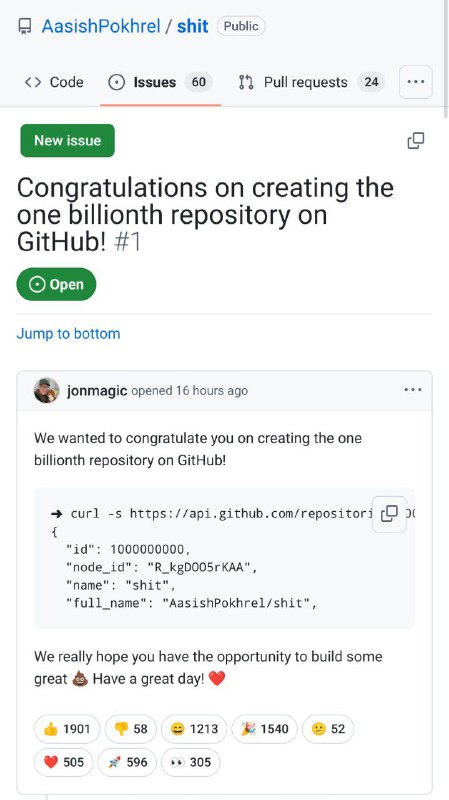The height and width of the screenshot is (800, 449).
Task: Follow the Jump to bottom link
Action: pos(68,334)
